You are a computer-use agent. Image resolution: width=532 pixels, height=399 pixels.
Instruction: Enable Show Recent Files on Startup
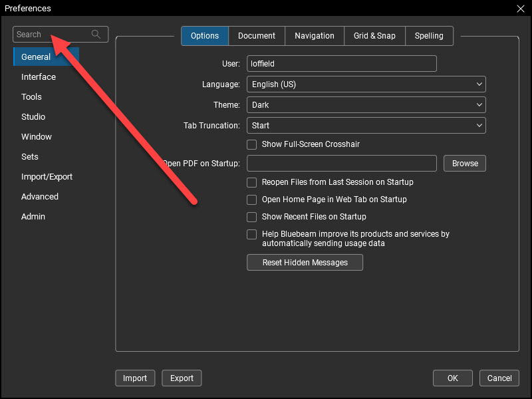[x=252, y=217]
